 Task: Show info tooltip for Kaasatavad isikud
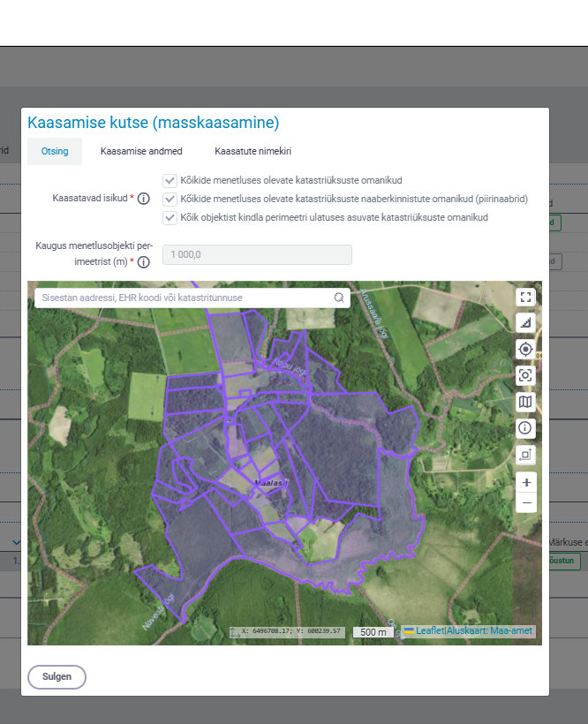(144, 199)
